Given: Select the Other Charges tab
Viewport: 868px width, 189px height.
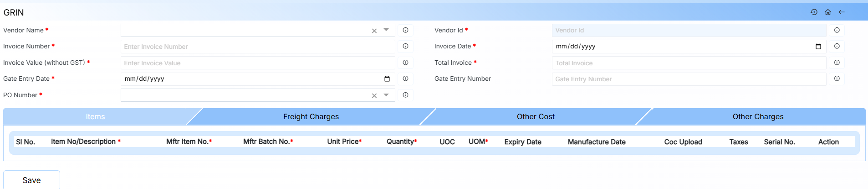Looking at the screenshot, I should point(758,116).
